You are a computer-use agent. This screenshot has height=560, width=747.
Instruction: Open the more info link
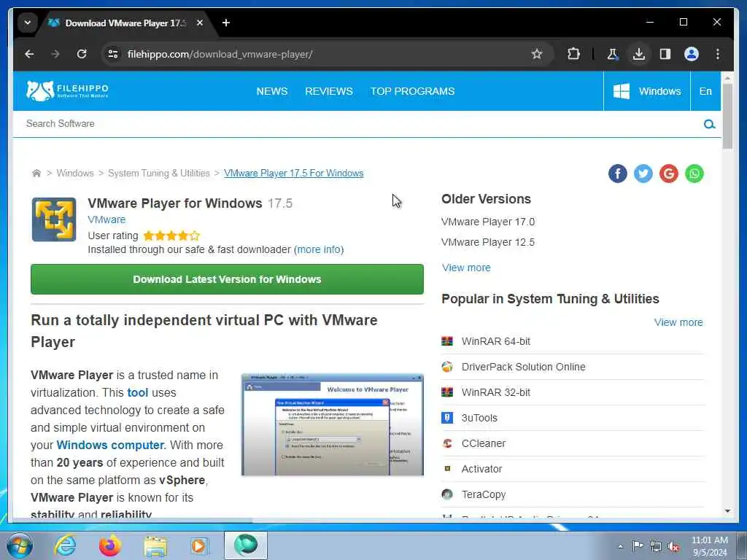click(319, 249)
